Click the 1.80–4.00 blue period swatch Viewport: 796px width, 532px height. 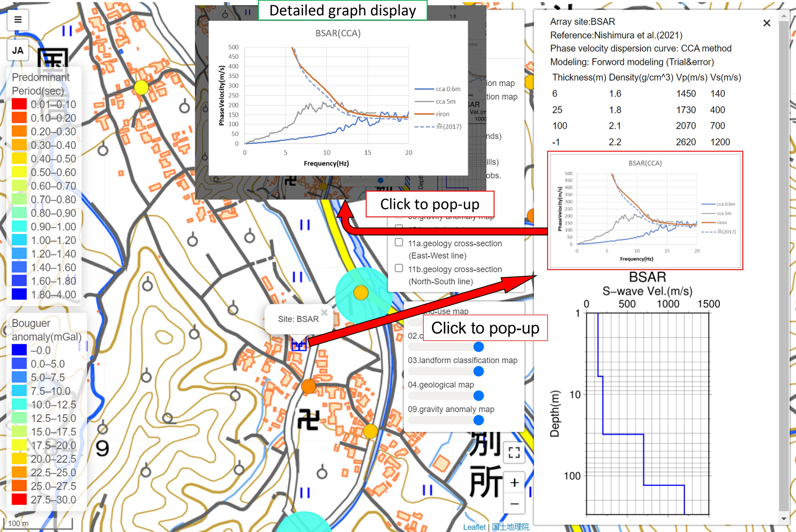click(19, 294)
